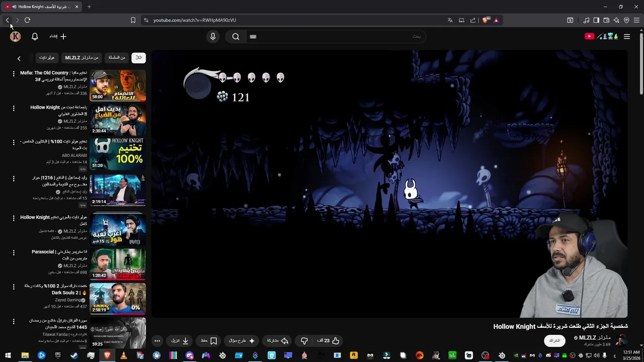Open File Explorer from the taskbar
The height and width of the screenshot is (362, 644).
pyautogui.click(x=25, y=355)
